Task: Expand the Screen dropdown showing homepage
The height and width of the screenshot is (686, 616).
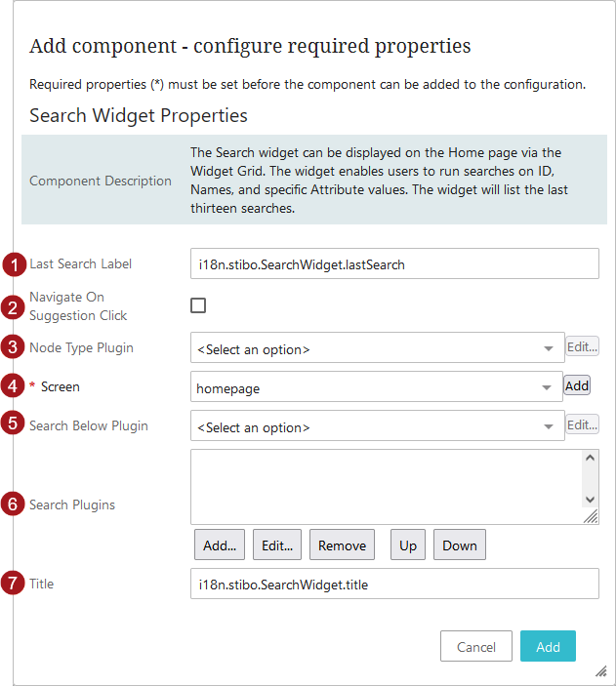Action: click(x=377, y=387)
